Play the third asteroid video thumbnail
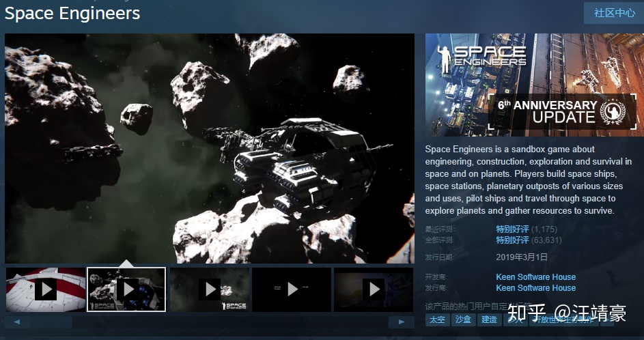 tap(210, 289)
